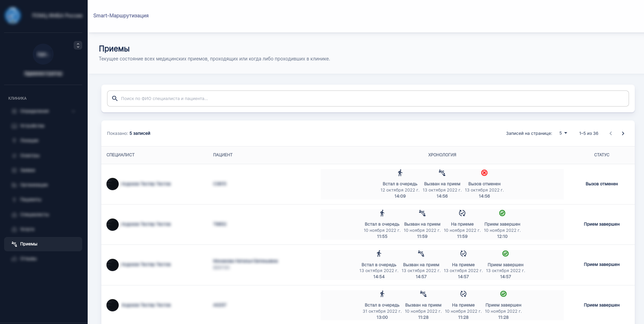This screenshot has width=644, height=324.
Task: Click the 'Вызов отменен' status label
Action: (x=601, y=184)
